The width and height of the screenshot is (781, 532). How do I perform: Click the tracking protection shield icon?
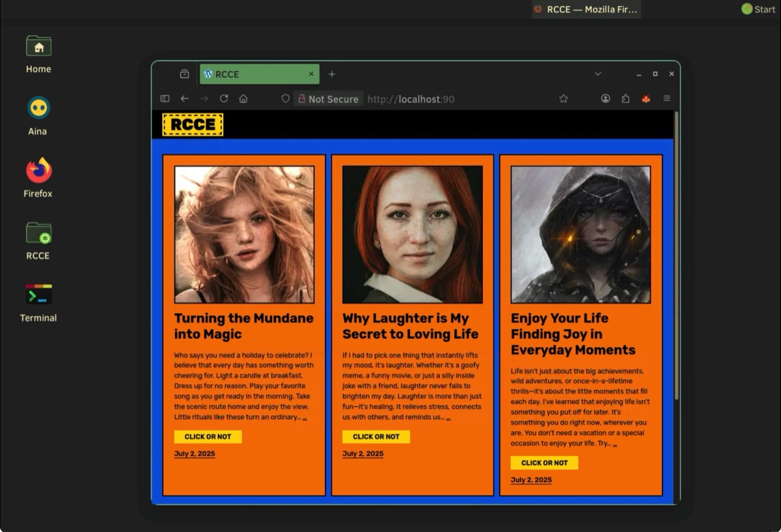tap(285, 99)
